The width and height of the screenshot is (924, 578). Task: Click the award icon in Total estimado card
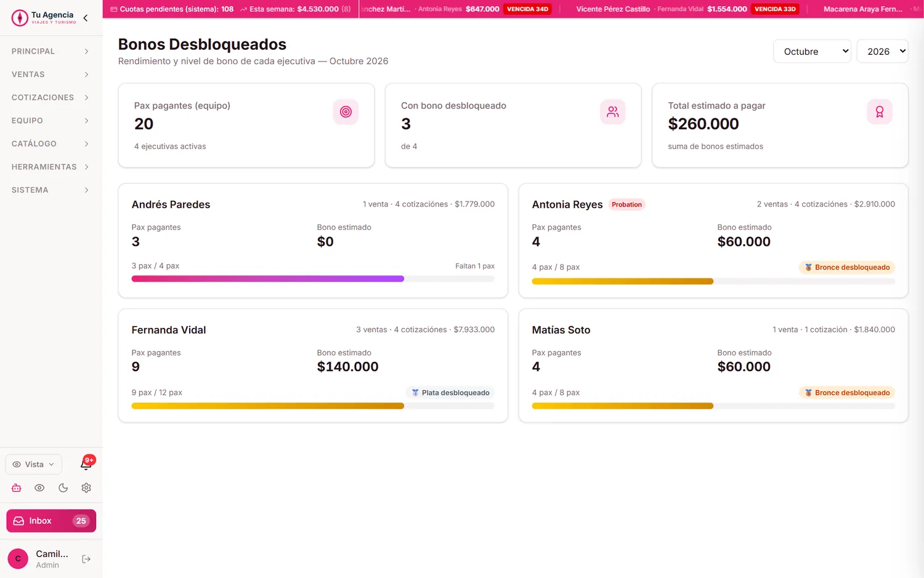click(880, 112)
